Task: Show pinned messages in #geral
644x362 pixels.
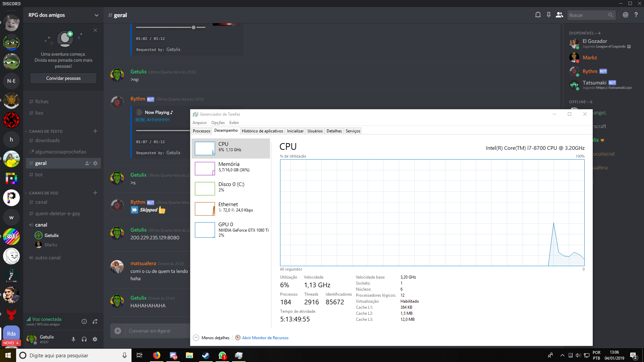Action: tap(549, 15)
